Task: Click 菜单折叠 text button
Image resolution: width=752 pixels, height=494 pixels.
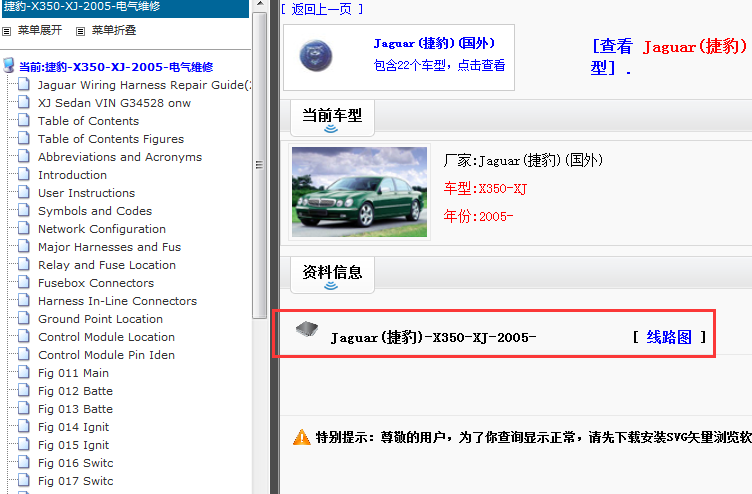Action: coord(114,30)
